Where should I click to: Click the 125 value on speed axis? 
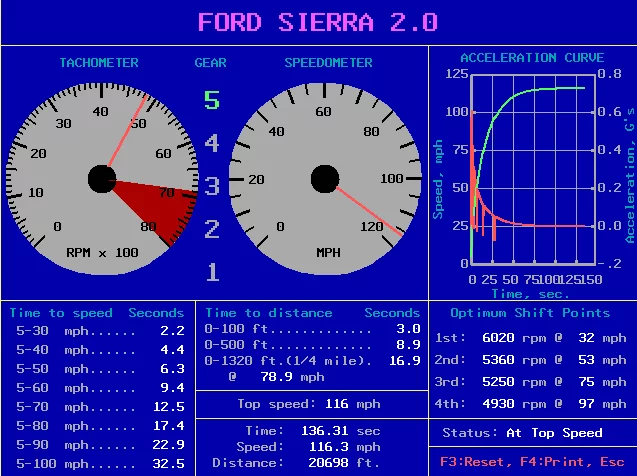pyautogui.click(x=457, y=74)
